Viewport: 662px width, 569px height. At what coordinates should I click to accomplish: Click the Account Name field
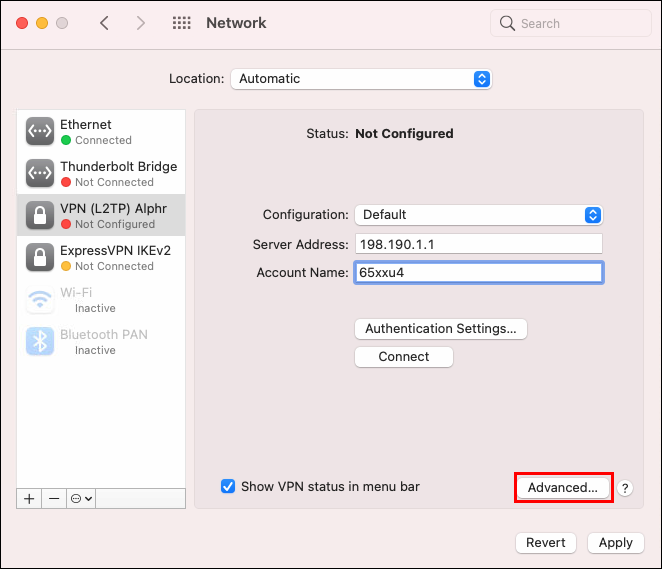[479, 273]
